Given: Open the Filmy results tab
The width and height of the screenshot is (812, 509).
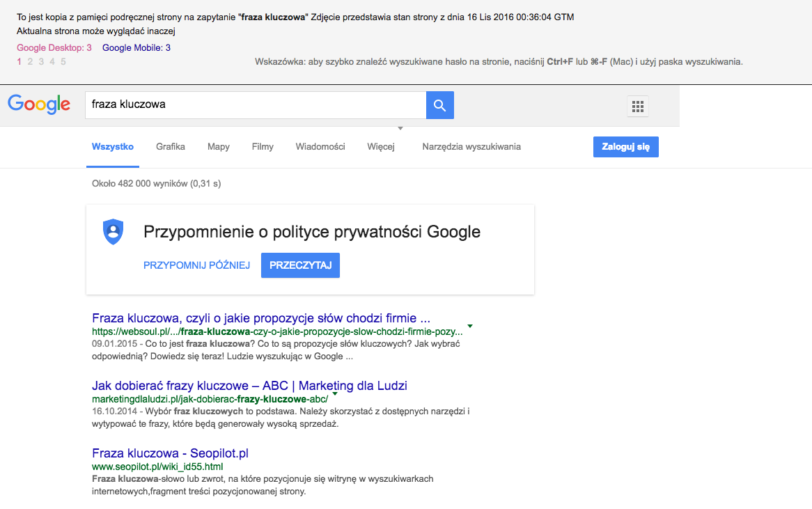Looking at the screenshot, I should [x=263, y=147].
